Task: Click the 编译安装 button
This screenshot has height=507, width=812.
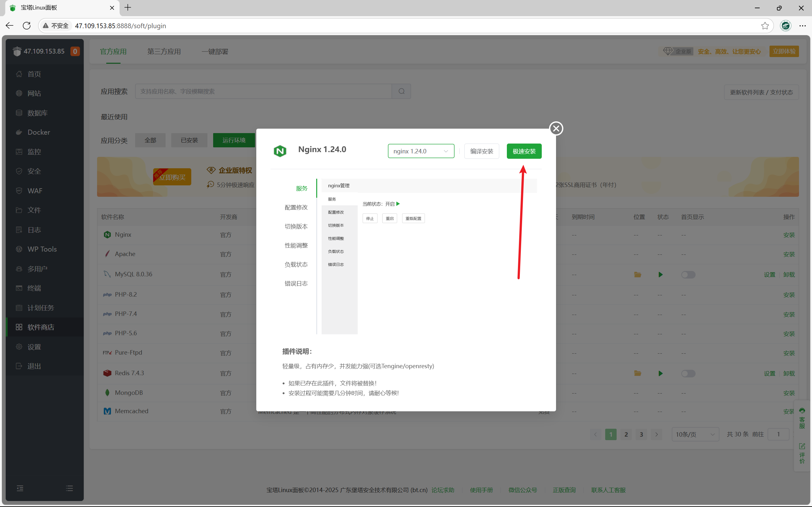Action: click(481, 151)
